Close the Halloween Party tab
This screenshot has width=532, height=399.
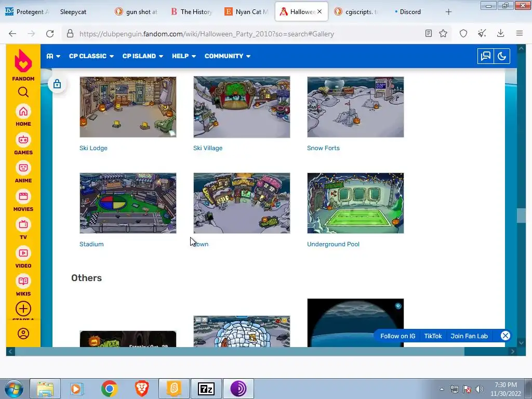[320, 11]
